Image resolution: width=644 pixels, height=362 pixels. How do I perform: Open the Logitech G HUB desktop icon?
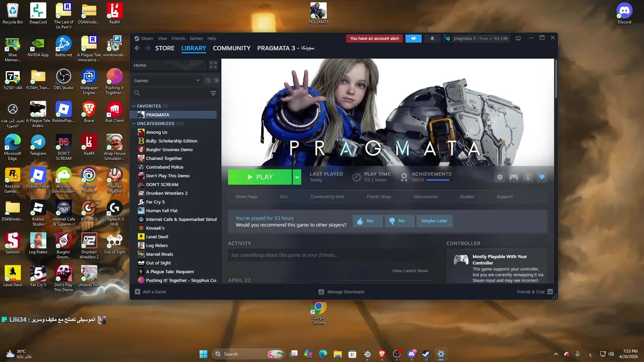(x=115, y=213)
